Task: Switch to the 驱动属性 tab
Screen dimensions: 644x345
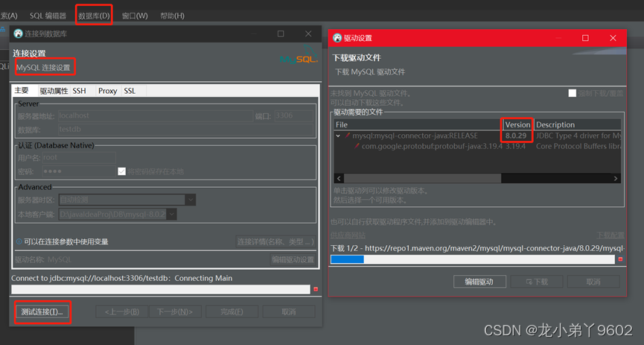Action: point(54,91)
